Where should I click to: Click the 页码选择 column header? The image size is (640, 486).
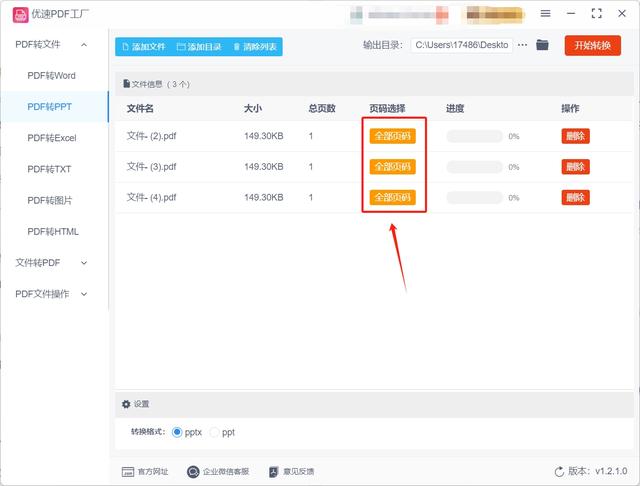387,109
